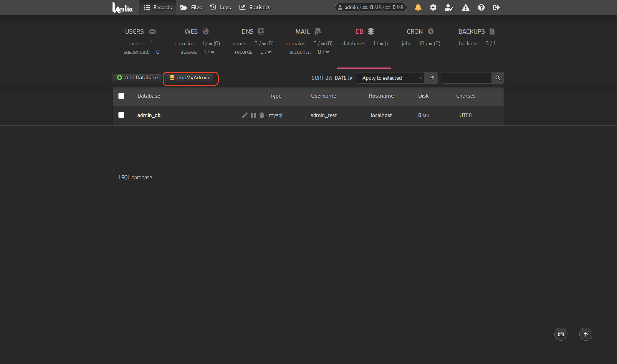Click the UTF8 charset cell
Viewport: 617px width, 364px height.
[x=466, y=115]
